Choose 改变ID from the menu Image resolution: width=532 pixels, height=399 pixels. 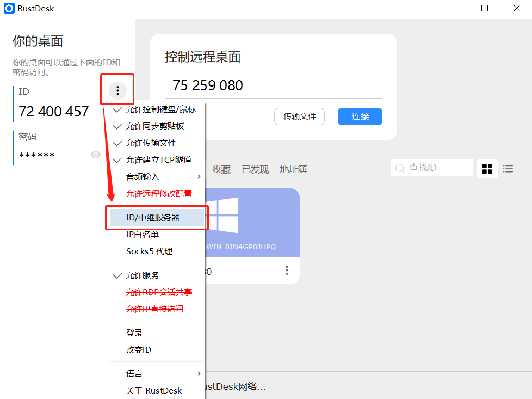pyautogui.click(x=157, y=350)
